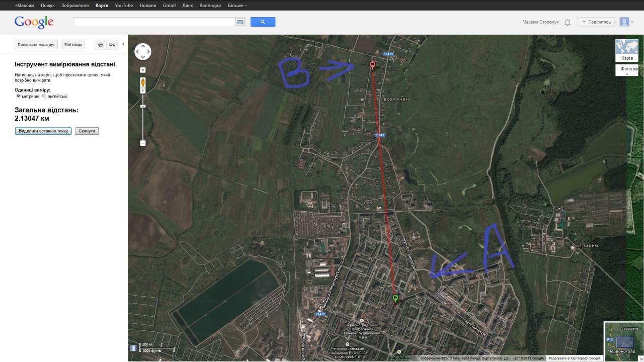The height and width of the screenshot is (362, 644).
Task: Click the Редагувати в Картографі Google link
Action: click(x=575, y=358)
